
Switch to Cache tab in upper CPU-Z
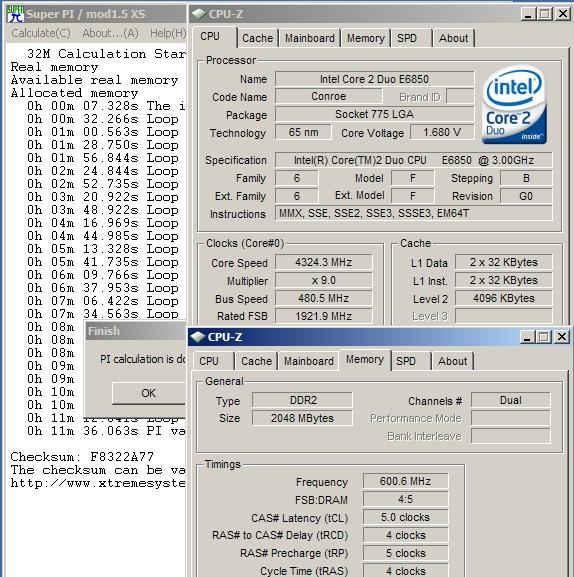(x=258, y=38)
